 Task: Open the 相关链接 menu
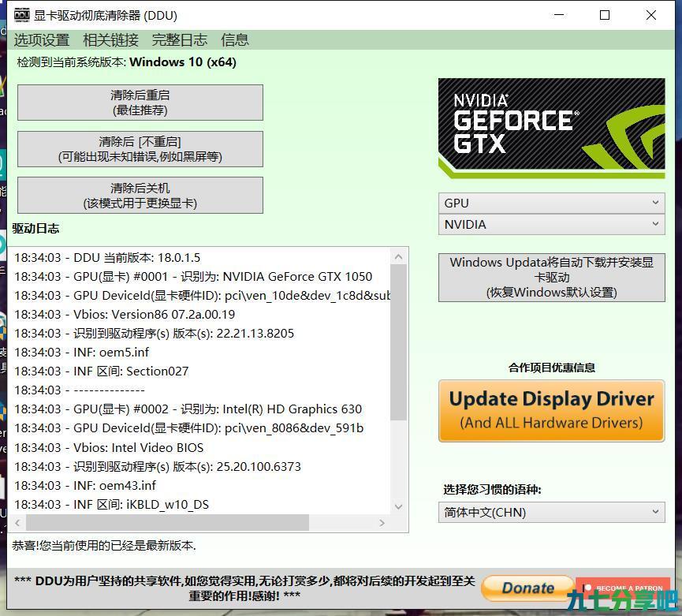[x=110, y=40]
